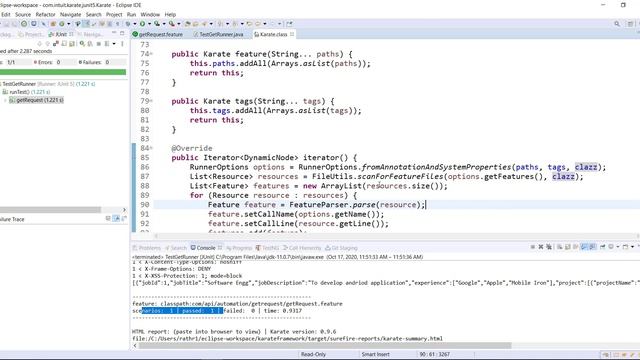The image size is (640, 360).
Task: Toggle the highlighted Mark Occurrences toolbar button
Action: click(86, 24)
